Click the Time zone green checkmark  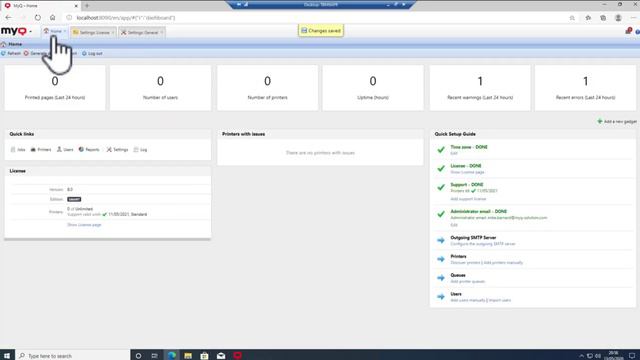point(441,150)
